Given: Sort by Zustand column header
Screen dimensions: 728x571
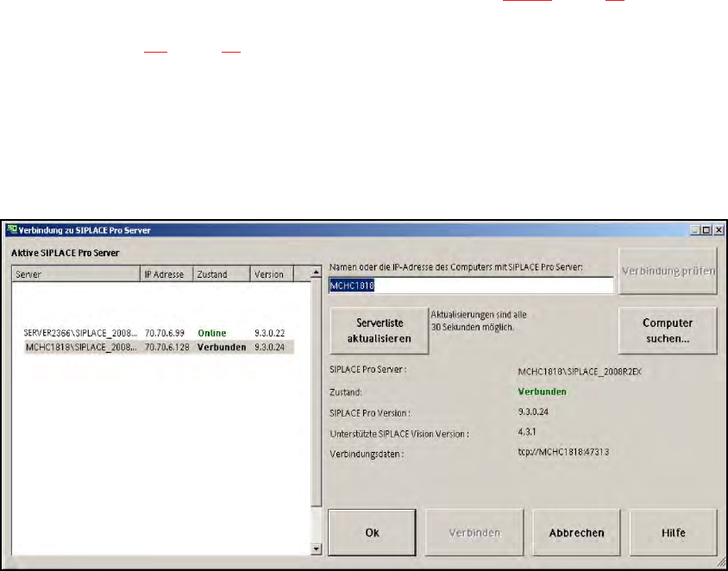Looking at the screenshot, I should pos(222,274).
